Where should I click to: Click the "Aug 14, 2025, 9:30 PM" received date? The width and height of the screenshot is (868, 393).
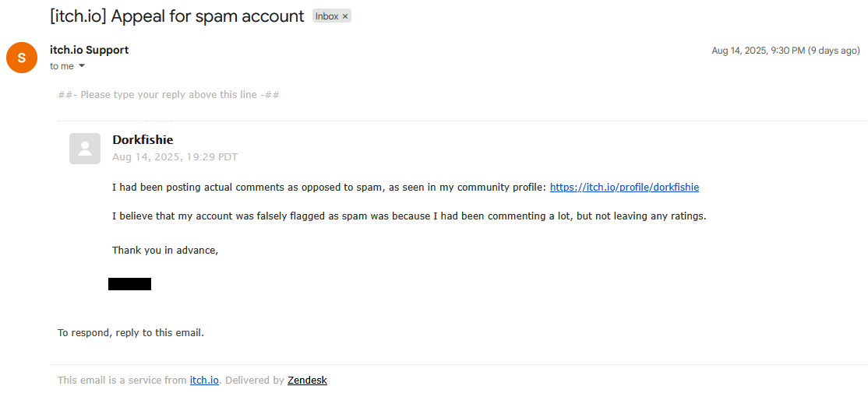point(758,51)
